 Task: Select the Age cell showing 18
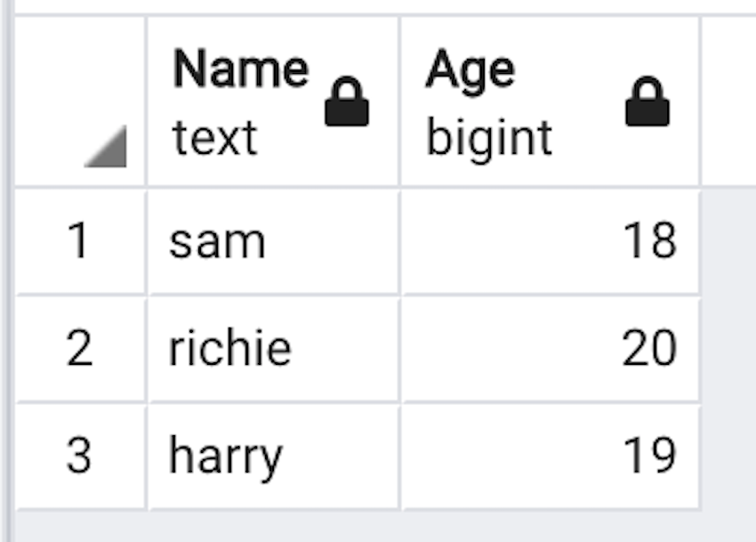649,241
